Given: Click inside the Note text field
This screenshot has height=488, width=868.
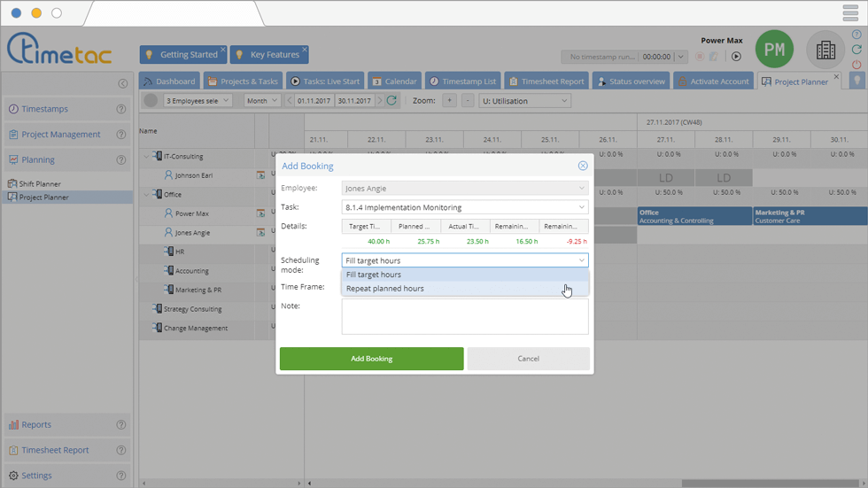Looking at the screenshot, I should [465, 316].
